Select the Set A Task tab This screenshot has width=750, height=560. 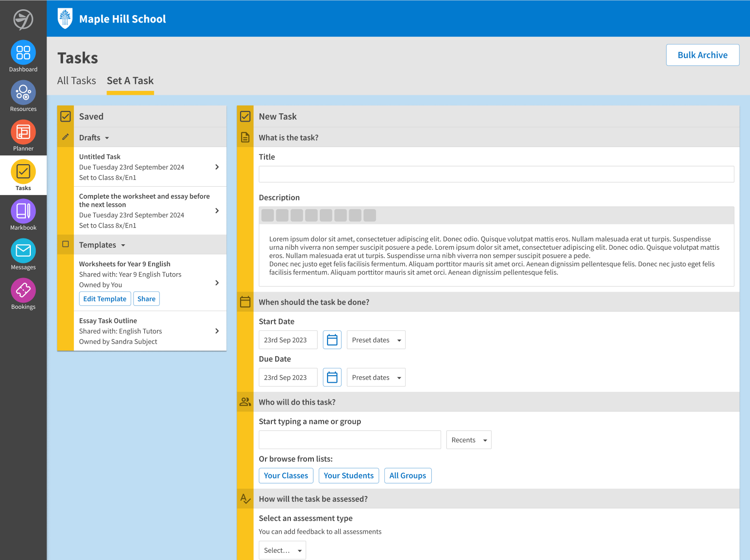pos(130,80)
